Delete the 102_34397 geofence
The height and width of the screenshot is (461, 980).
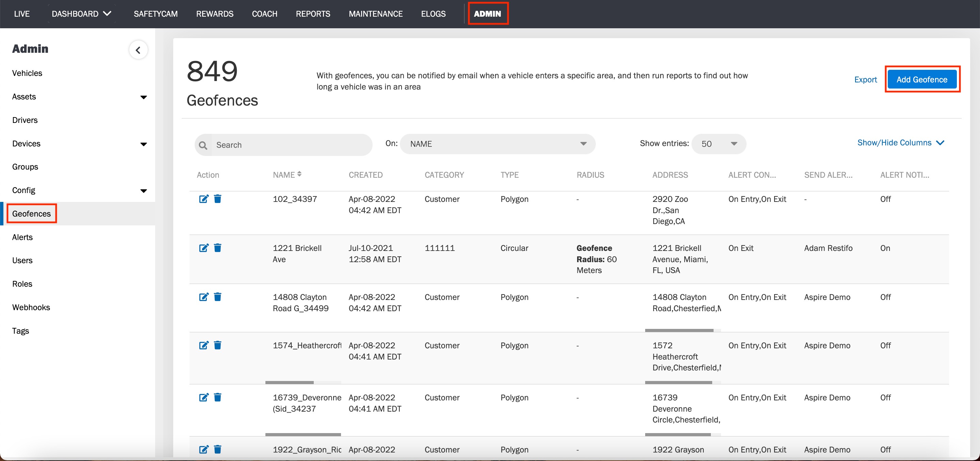(x=218, y=199)
